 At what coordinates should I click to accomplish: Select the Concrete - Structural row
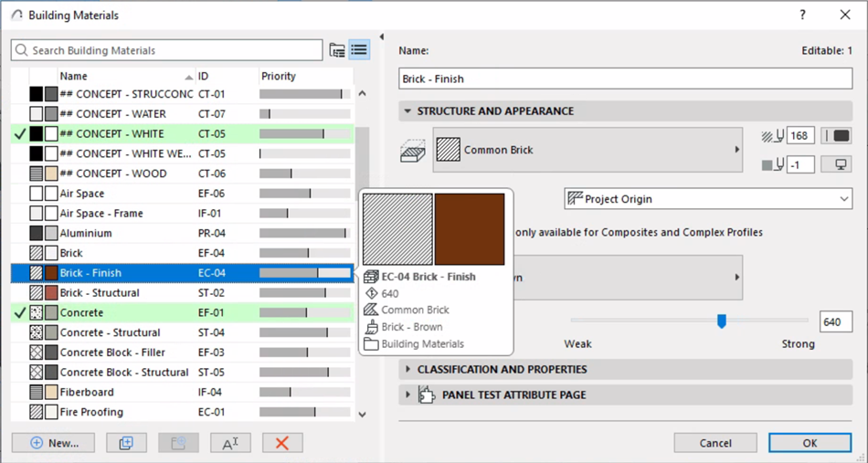[182, 333]
